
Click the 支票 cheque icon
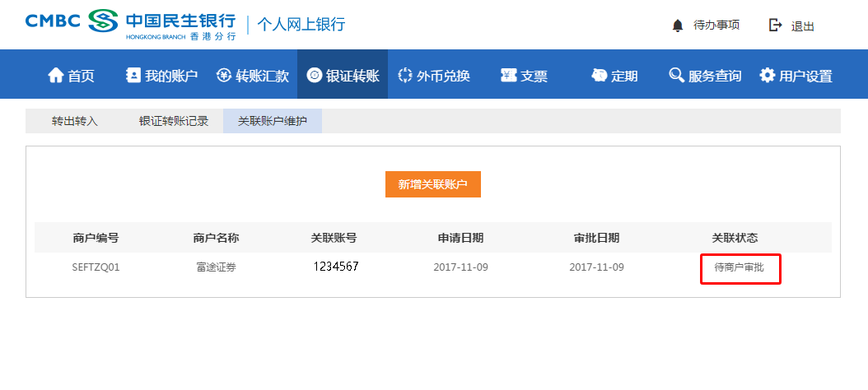coord(509,75)
